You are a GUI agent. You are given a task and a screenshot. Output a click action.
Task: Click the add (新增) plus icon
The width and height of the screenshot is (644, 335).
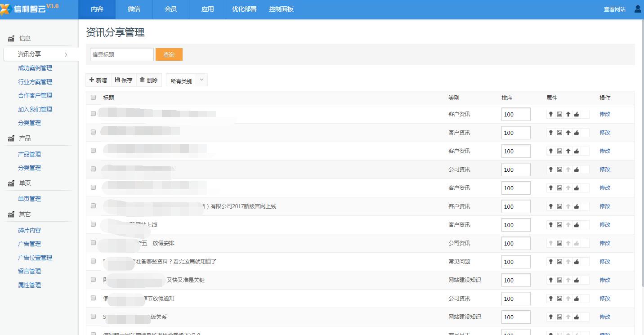(92, 80)
